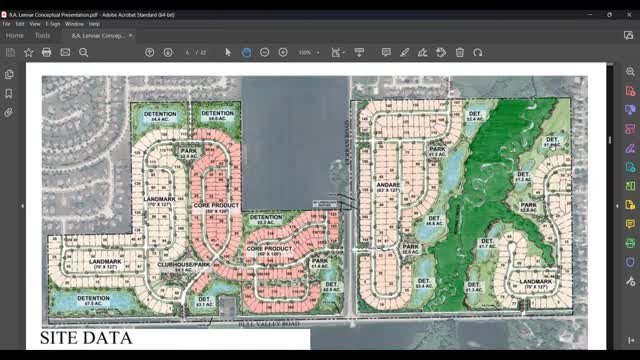Click the read mode toolbar icon
The height and width of the screenshot is (360, 640).
[359, 52]
